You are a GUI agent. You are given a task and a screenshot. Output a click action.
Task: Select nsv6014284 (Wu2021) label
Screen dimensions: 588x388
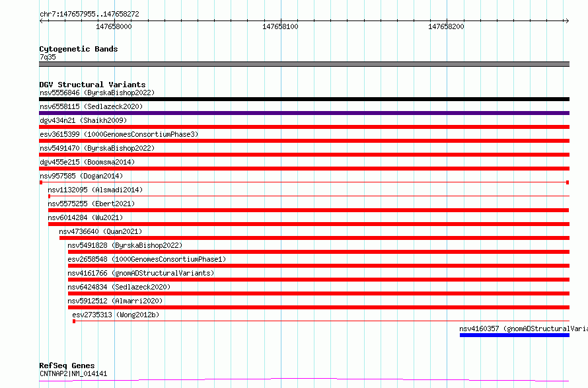[x=85, y=217]
